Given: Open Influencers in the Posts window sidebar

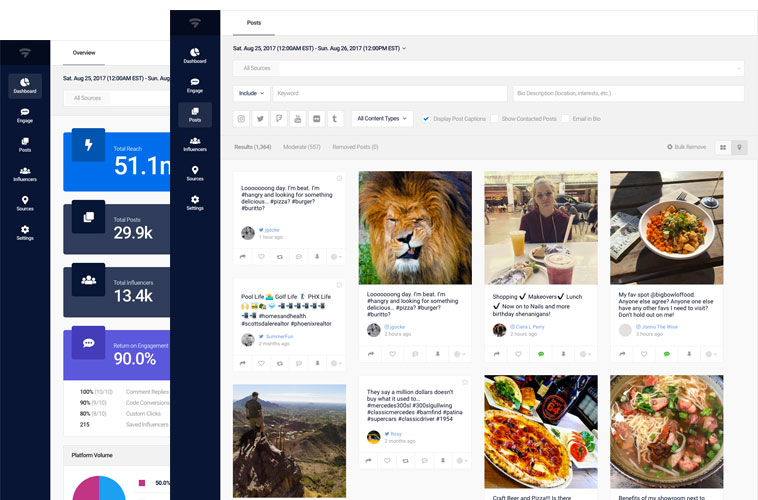Looking at the screenshot, I should [195, 144].
